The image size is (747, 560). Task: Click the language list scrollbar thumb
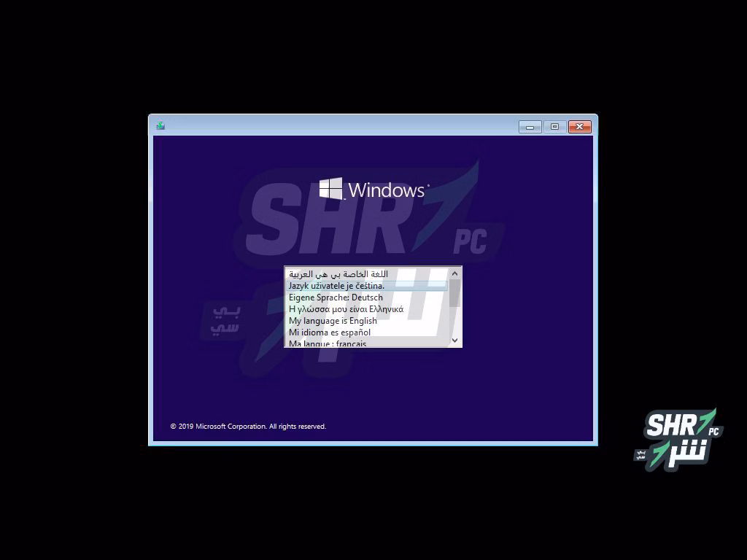coord(454,293)
